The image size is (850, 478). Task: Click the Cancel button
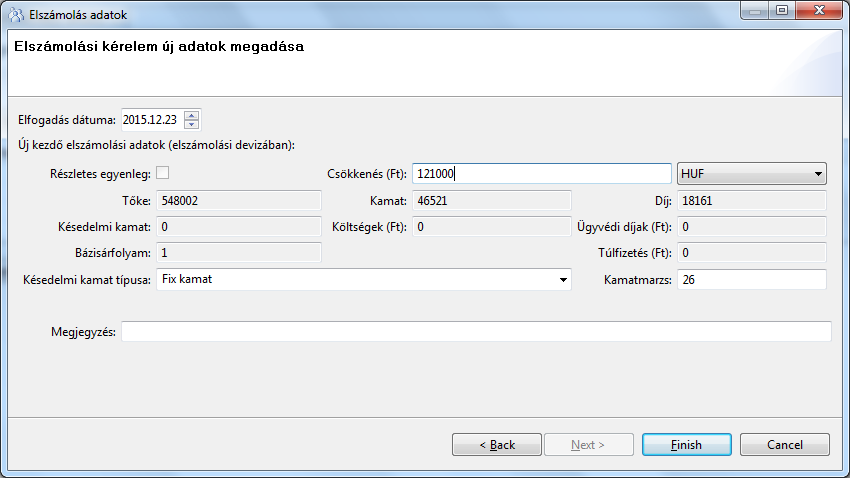[785, 444]
